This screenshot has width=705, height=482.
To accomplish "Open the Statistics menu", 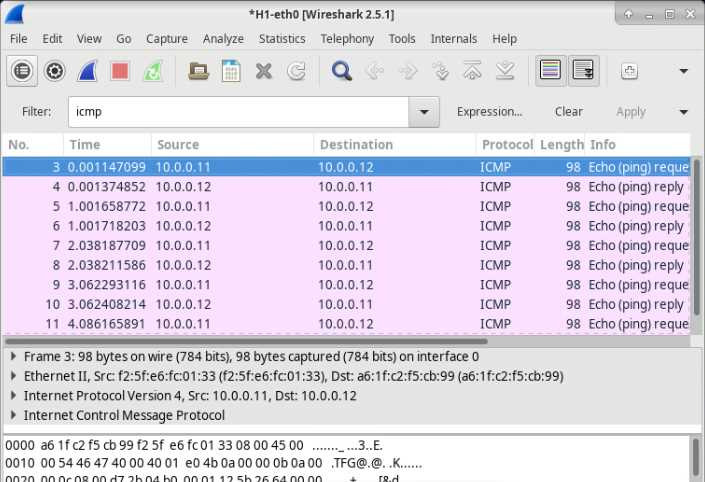I will click(x=282, y=39).
